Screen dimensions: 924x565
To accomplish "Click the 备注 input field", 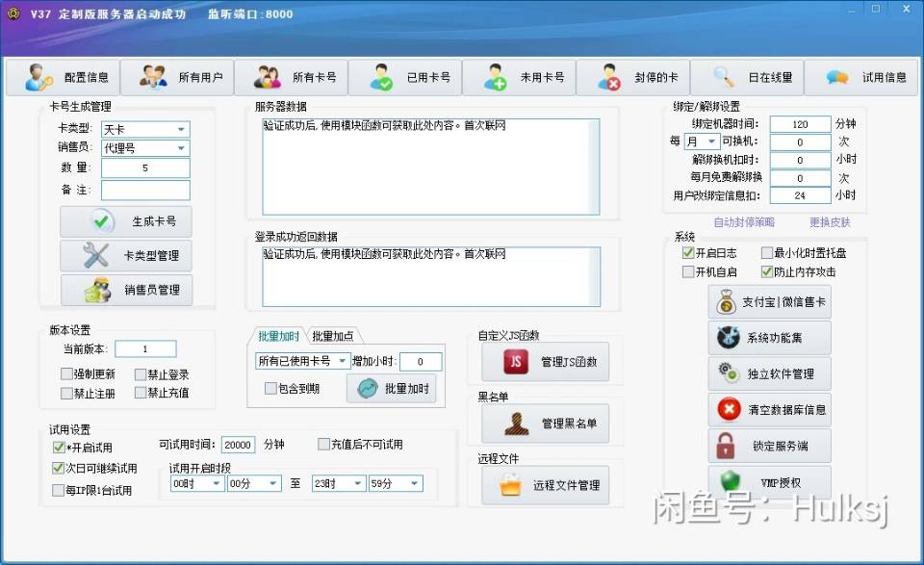I will (145, 191).
